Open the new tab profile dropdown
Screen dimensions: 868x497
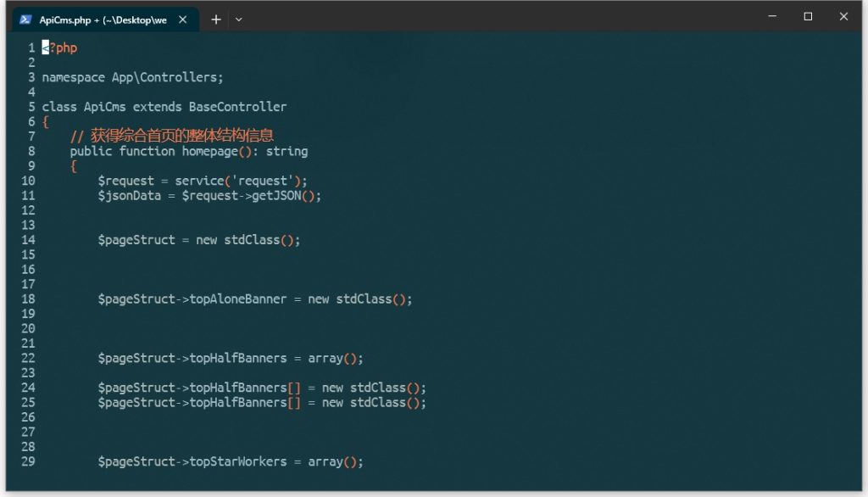[x=238, y=20]
